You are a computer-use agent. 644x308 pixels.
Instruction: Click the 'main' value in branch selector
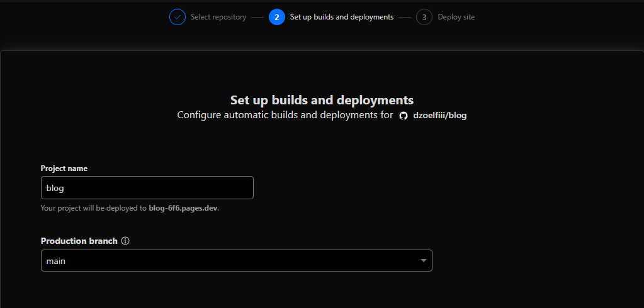[x=56, y=261]
